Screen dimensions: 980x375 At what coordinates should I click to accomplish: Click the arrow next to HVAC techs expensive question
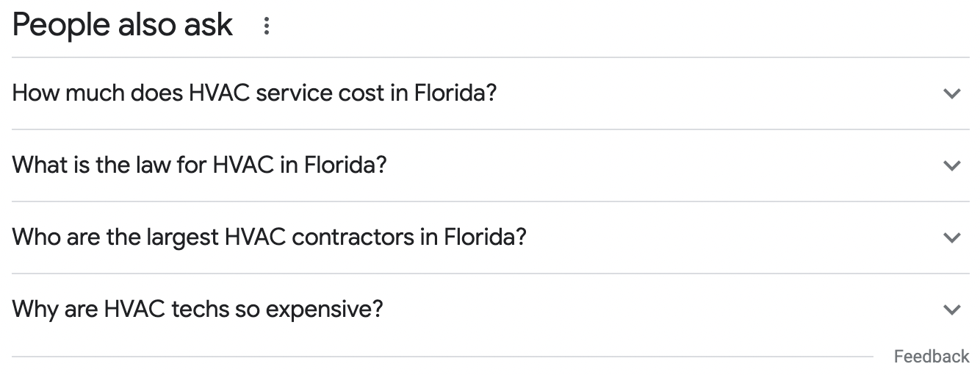(952, 310)
